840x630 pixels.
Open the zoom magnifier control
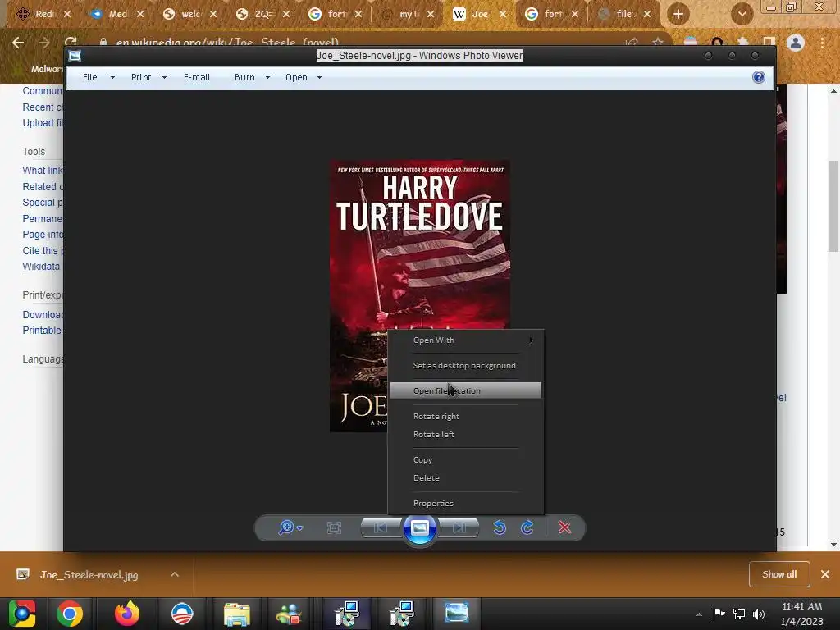(x=286, y=527)
